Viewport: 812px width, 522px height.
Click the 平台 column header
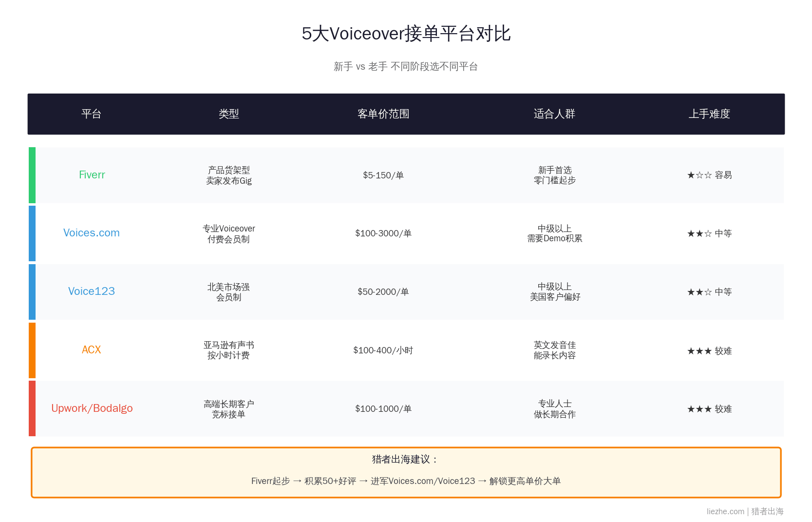click(91, 114)
